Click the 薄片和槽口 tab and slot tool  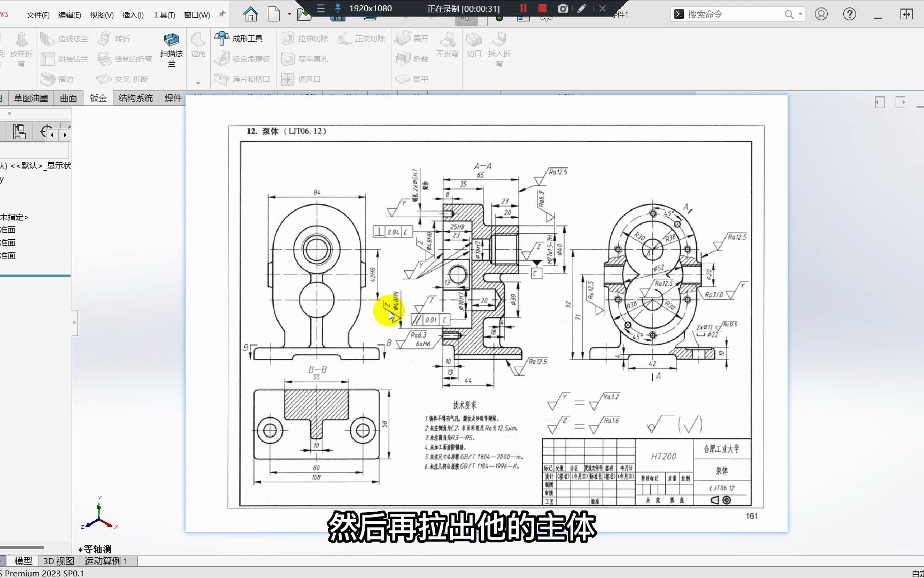[242, 79]
